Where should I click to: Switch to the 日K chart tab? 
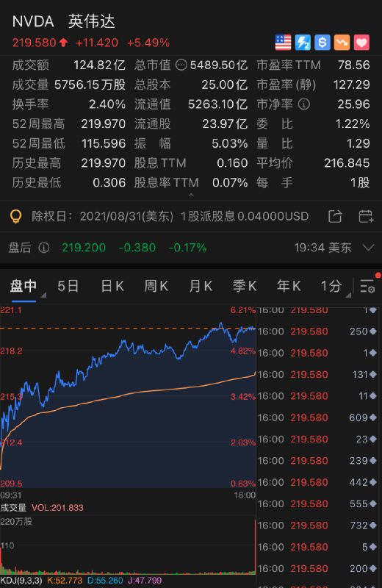click(x=112, y=287)
